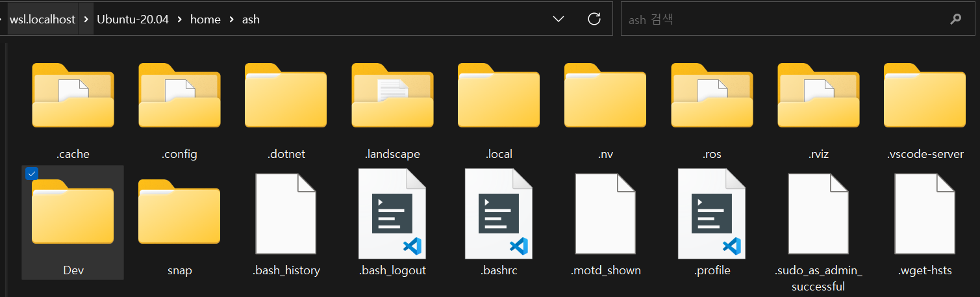Open the .cache folder icon
The width and height of the screenshot is (980, 297).
point(73,96)
